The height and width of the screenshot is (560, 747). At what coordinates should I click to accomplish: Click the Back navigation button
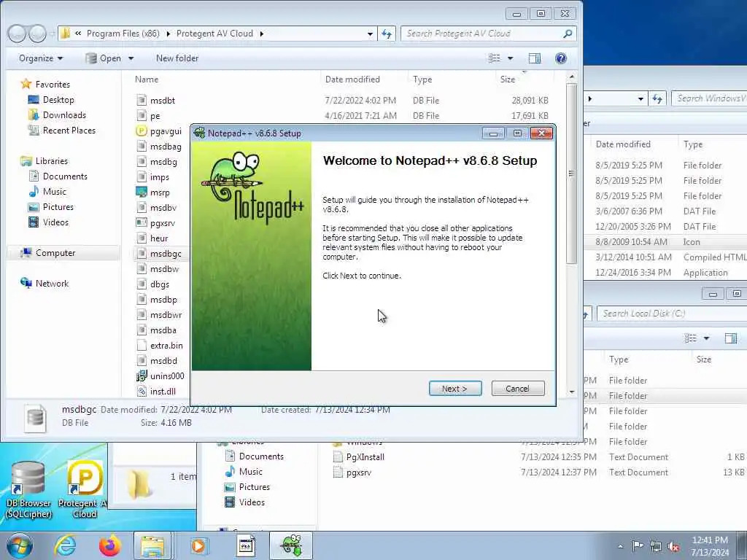click(17, 34)
